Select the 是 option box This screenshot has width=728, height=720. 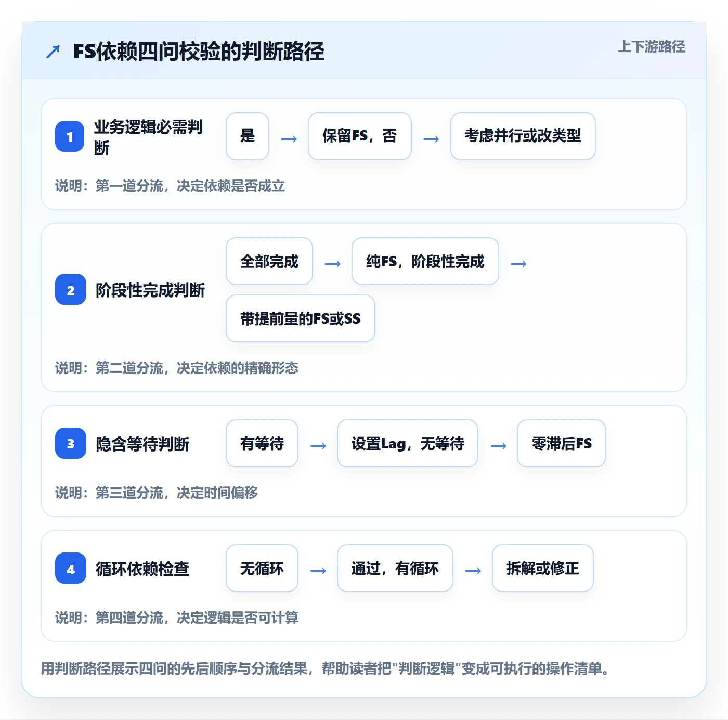coord(248,136)
